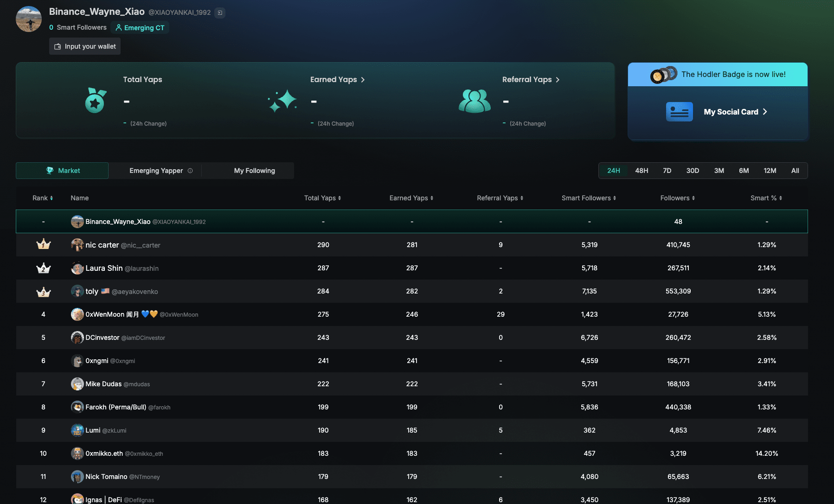
Task: Click Farokh's avatar
Action: [x=77, y=407]
